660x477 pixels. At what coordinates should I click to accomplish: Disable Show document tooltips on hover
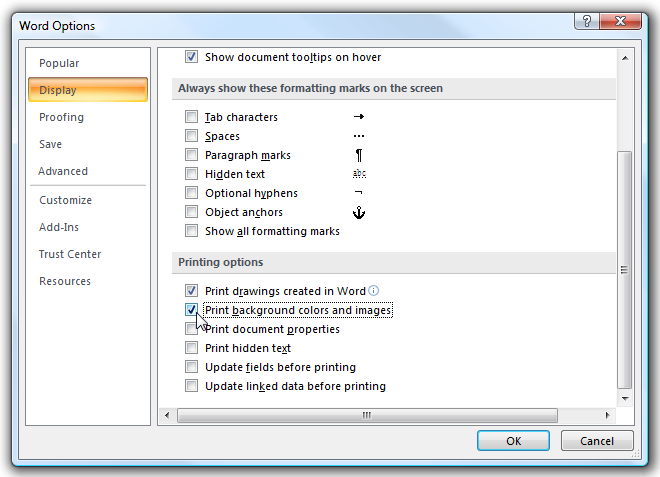(x=192, y=57)
